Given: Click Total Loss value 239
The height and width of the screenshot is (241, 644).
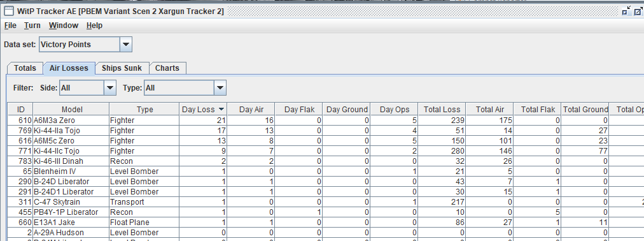Looking at the screenshot, I should 442,120.
